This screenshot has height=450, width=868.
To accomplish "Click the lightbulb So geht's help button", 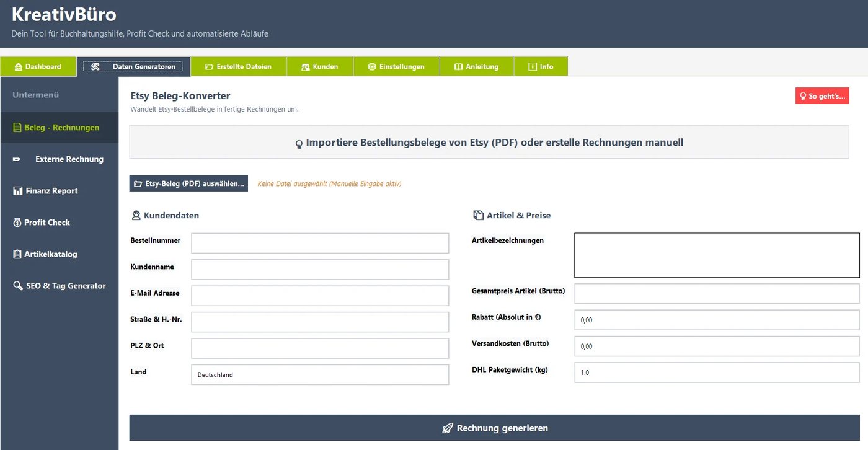I will click(822, 96).
